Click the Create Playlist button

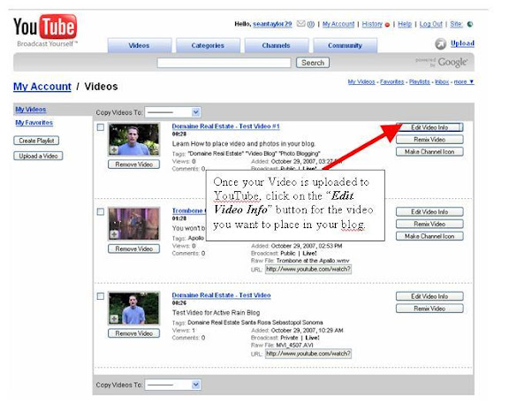point(36,141)
